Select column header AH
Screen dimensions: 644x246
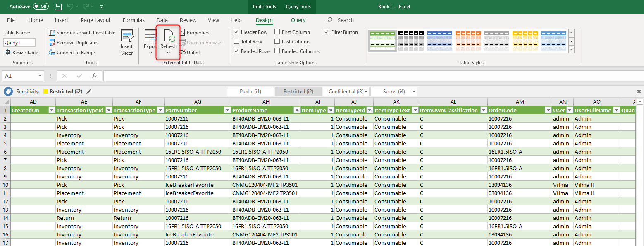click(266, 102)
